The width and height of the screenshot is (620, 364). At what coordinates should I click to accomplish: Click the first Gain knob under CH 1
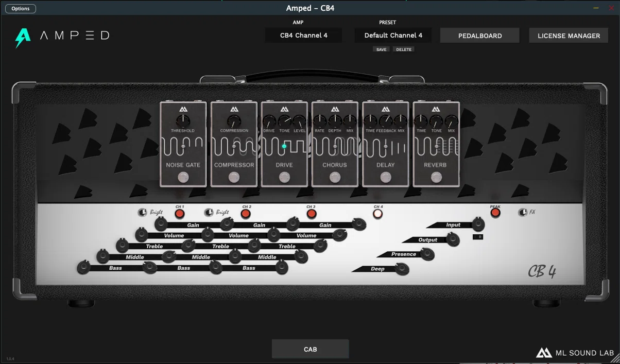coord(161,224)
